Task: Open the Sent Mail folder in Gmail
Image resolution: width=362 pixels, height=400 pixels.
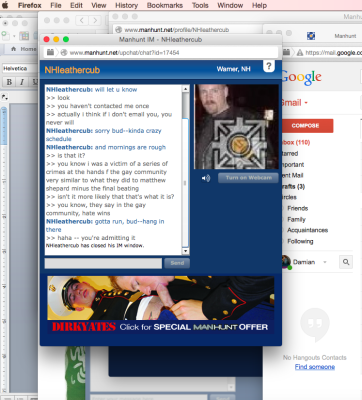Action: point(293,175)
